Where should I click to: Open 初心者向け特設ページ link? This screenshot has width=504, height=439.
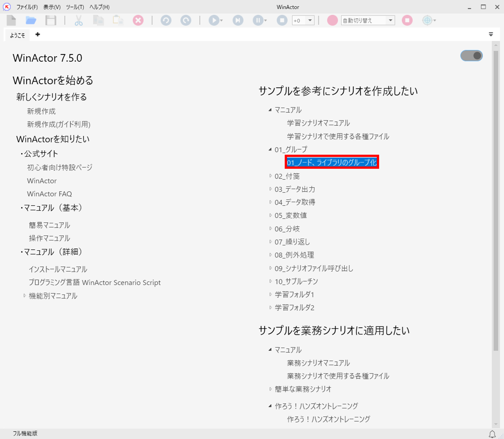point(60,167)
